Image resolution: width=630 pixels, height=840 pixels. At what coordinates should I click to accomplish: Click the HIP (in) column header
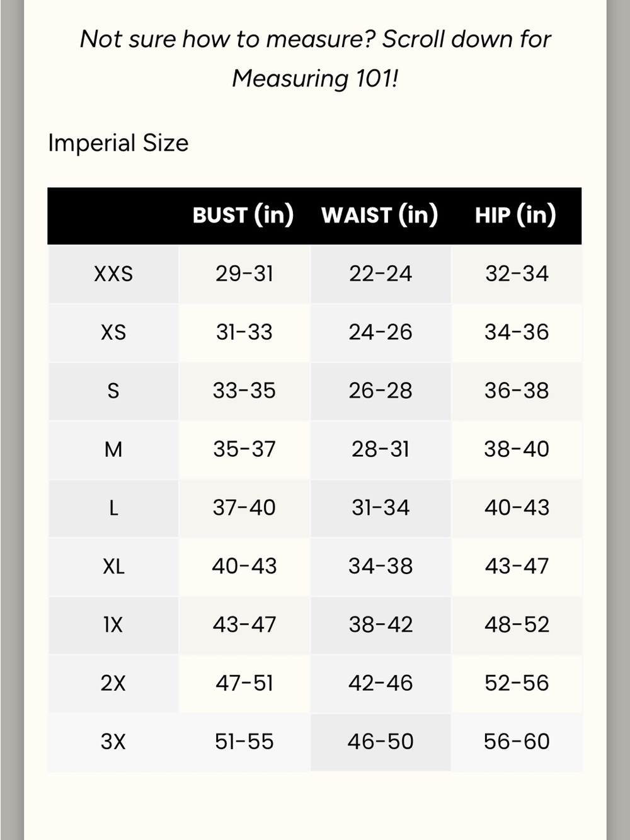[x=515, y=216]
